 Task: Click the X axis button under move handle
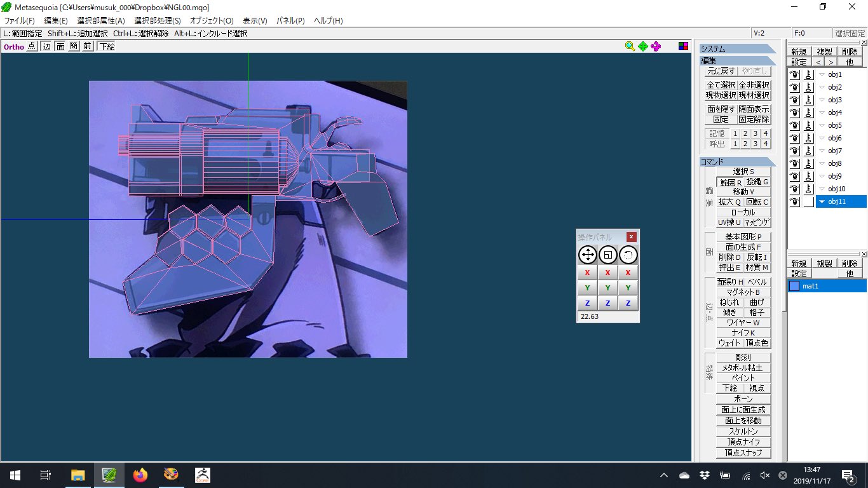587,273
